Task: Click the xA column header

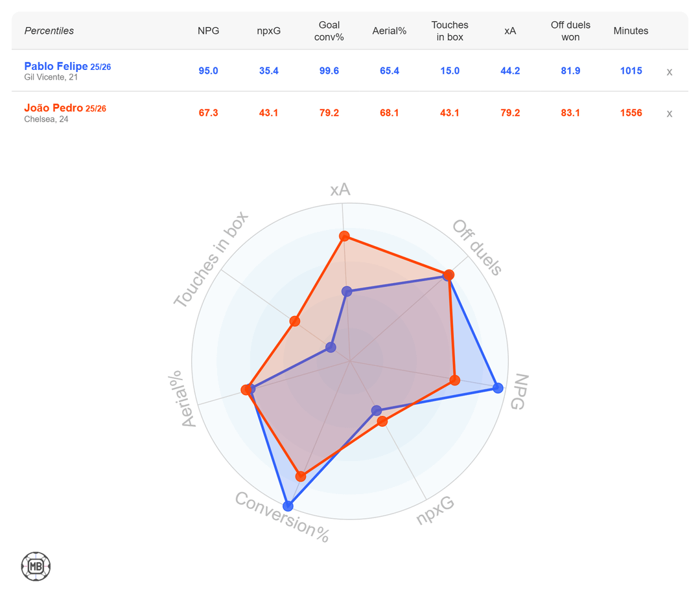Action: click(x=510, y=31)
